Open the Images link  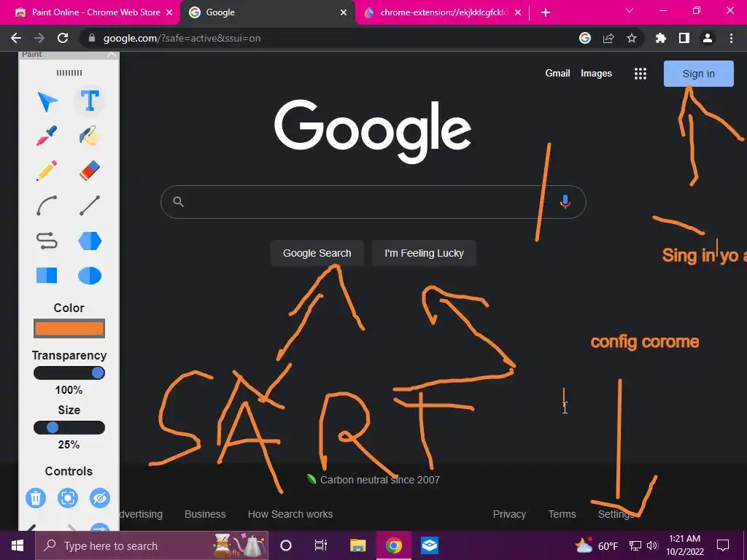596,74
